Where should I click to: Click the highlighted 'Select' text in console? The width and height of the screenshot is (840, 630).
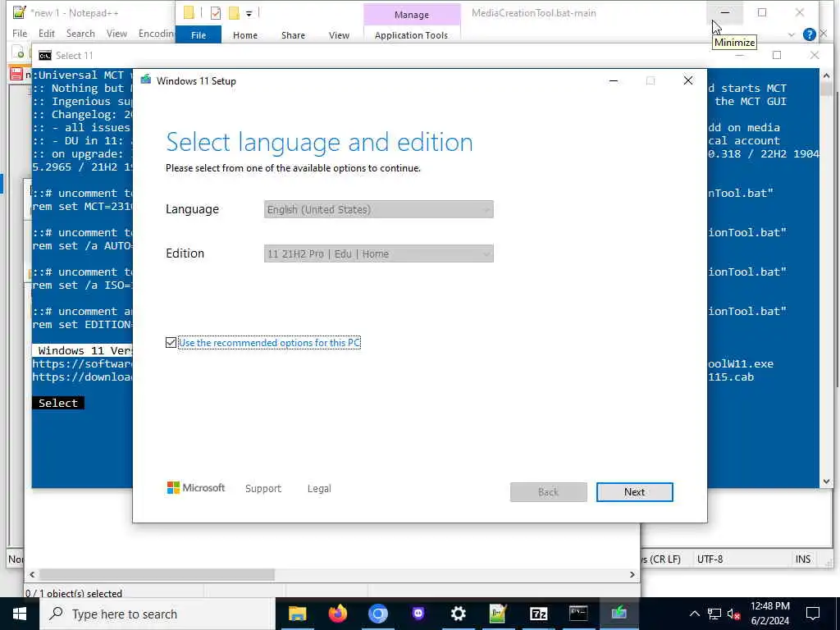coord(58,403)
